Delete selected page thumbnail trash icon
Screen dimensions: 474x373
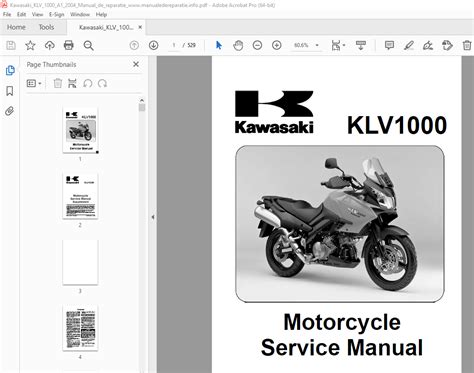(x=58, y=83)
